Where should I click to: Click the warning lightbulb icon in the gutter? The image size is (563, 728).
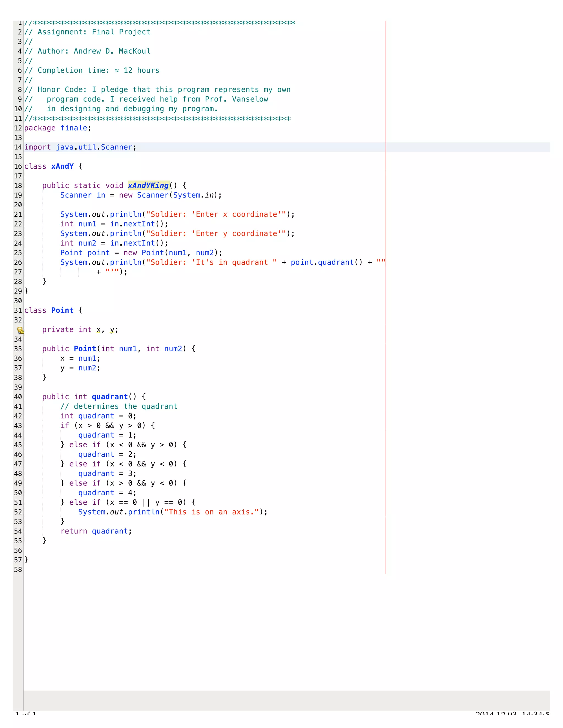pyautogui.click(x=20, y=330)
